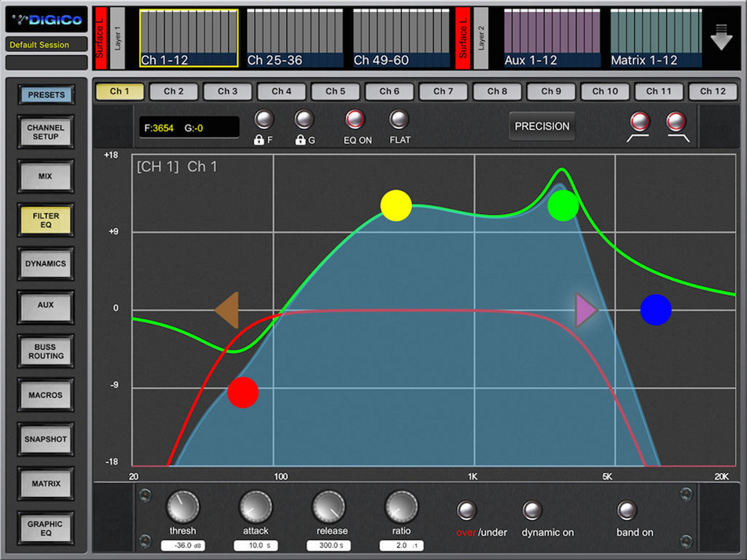The image size is (747, 560).
Task: Toggle the frequency lock F button
Action: pos(264,120)
